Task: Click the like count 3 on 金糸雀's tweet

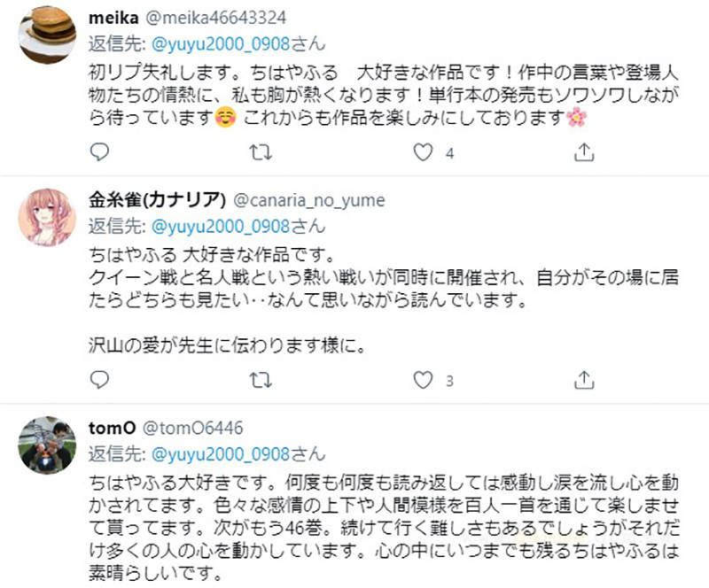Action: click(x=448, y=381)
